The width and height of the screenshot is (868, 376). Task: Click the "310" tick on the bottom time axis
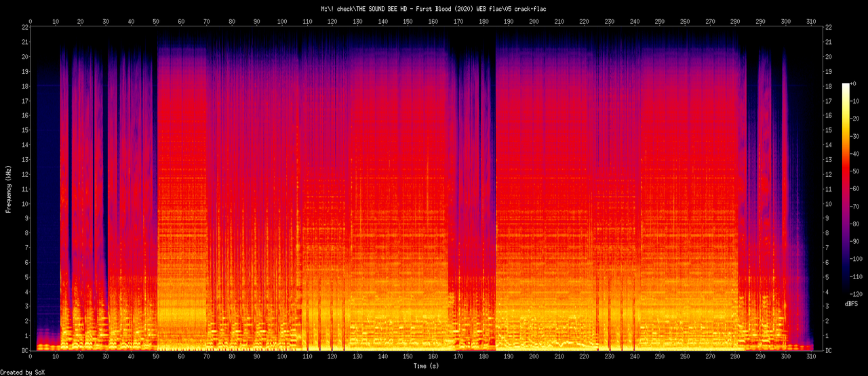click(x=810, y=356)
